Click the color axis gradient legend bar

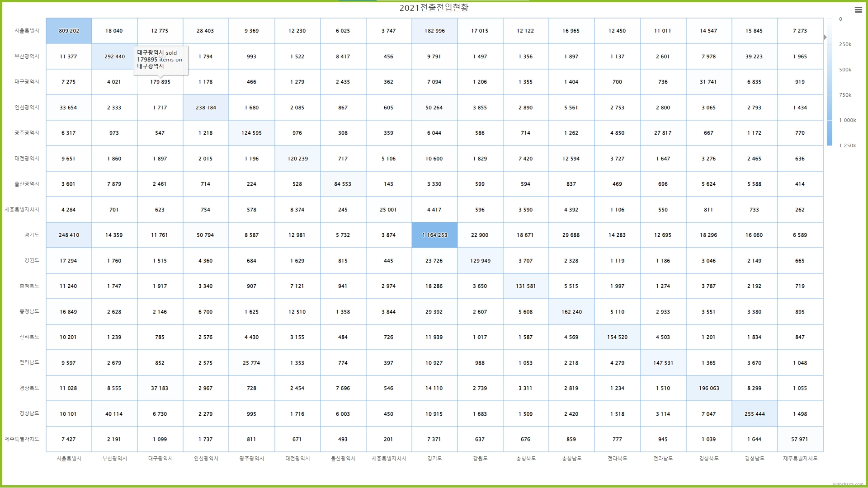tap(830, 82)
